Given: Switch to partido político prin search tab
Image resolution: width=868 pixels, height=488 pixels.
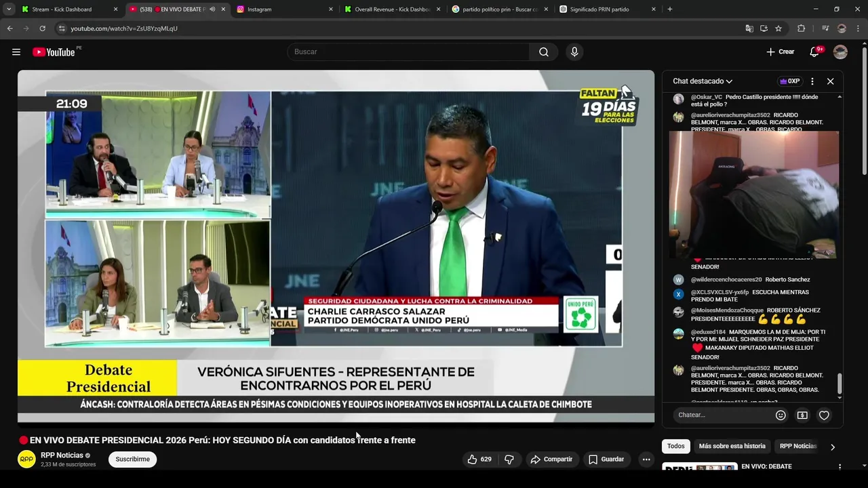Looking at the screenshot, I should [x=500, y=9].
